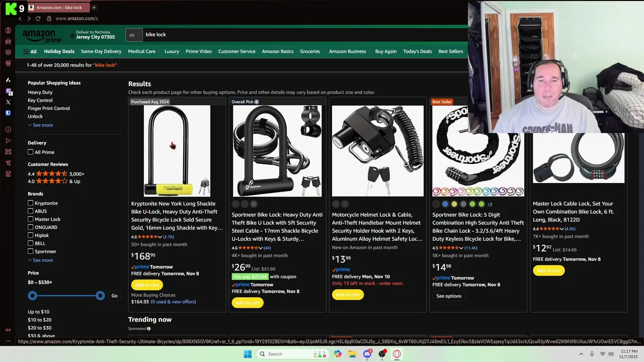Check the ABUS brand checkbox
This screenshot has height=362, width=644.
(31, 211)
